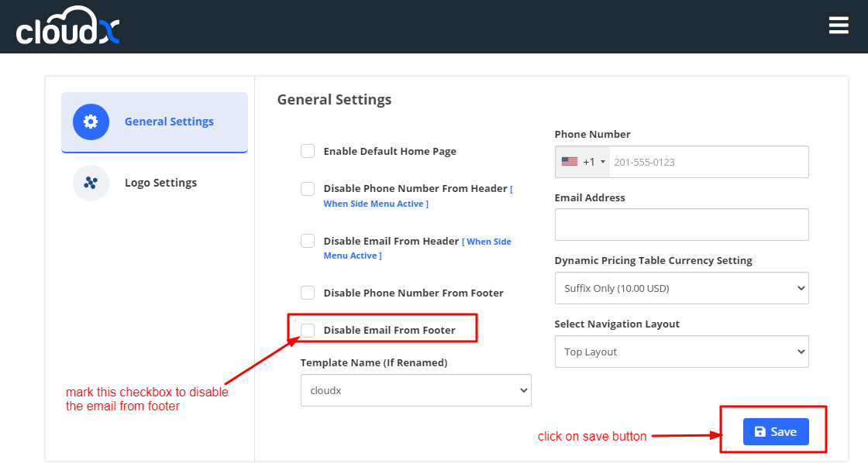The width and height of the screenshot is (868, 463).
Task: Toggle Disable Phone Number From Footer
Action: click(x=308, y=293)
